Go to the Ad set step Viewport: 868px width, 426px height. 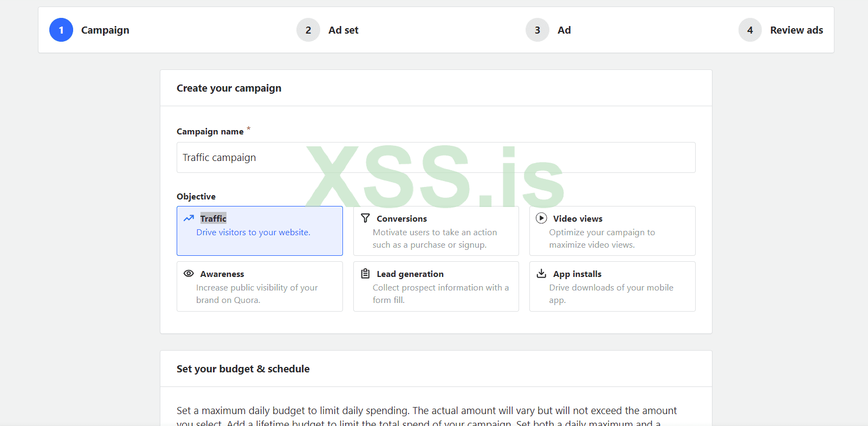point(344,30)
